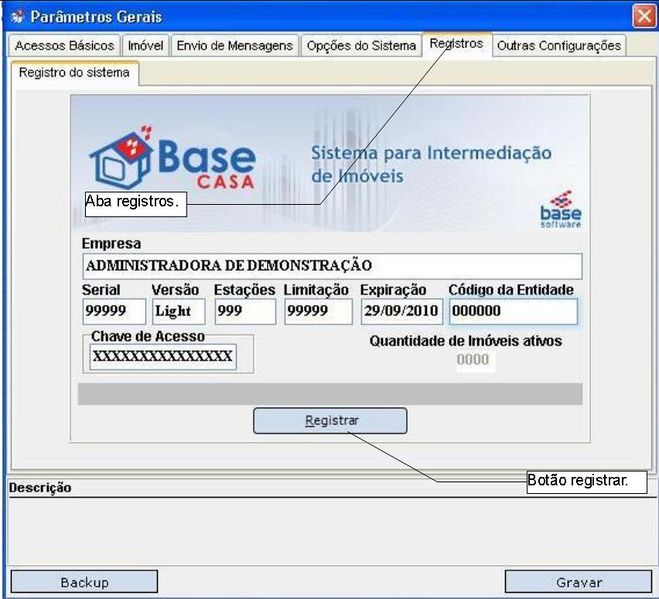
Task: Click the Backup button
Action: pyautogui.click(x=84, y=582)
